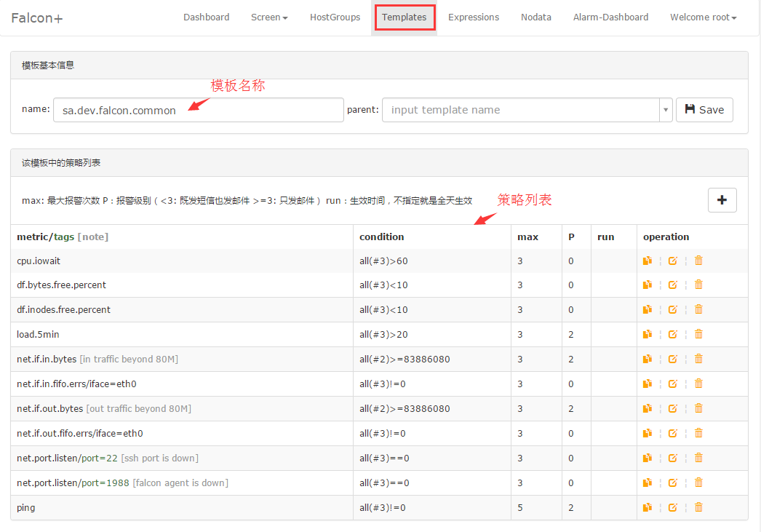Save the template basic info
Viewport: 761px width, 532px height.
[x=704, y=110]
